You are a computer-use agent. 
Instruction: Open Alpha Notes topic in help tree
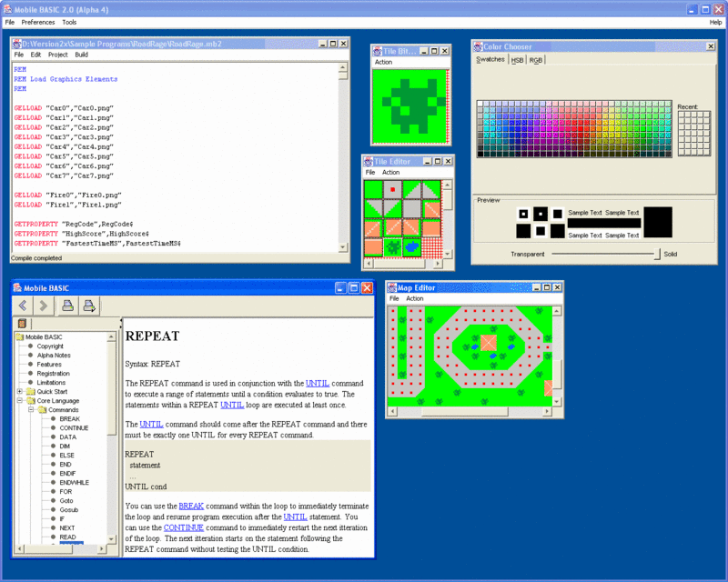pos(54,355)
